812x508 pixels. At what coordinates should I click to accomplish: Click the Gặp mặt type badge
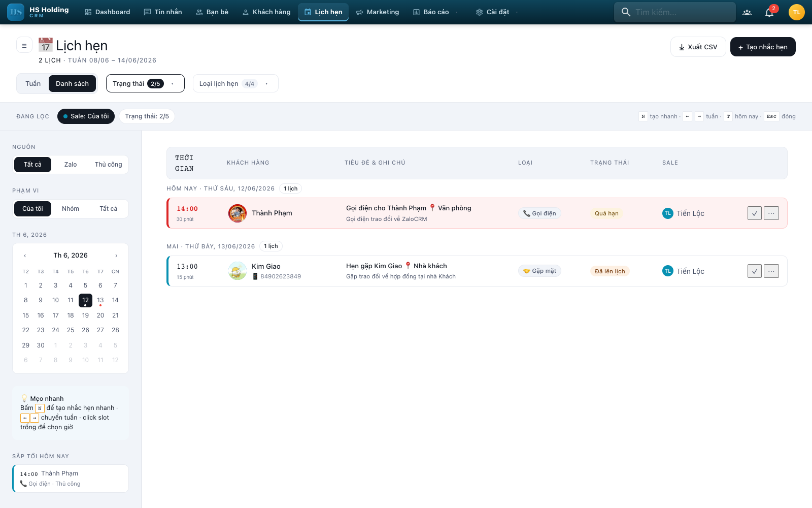click(x=539, y=271)
